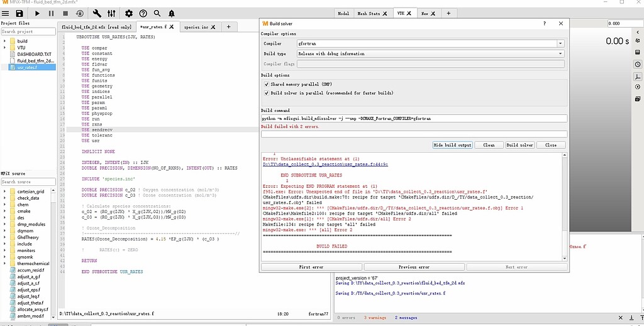Toggle Build solver in parallel checkbox
The height and width of the screenshot is (326, 644).
267,93
